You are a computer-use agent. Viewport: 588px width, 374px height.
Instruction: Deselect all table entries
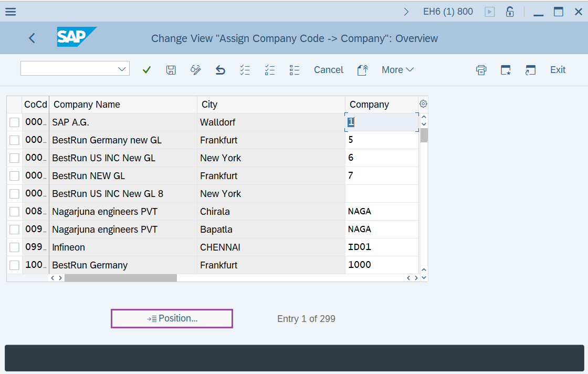pyautogui.click(x=270, y=69)
